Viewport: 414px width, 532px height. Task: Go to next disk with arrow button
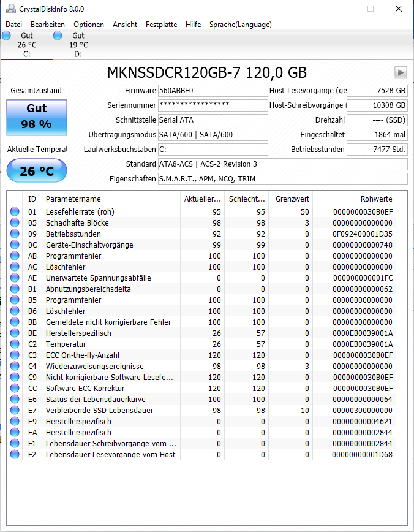coord(401,72)
